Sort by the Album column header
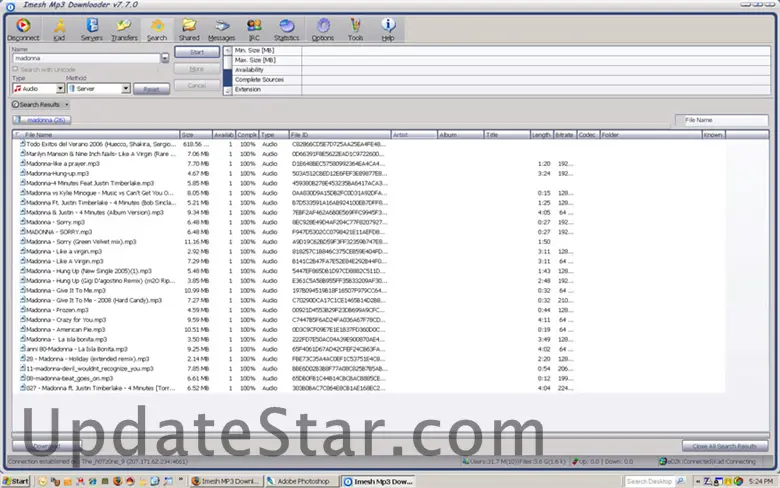The width and height of the screenshot is (780, 488). click(x=460, y=135)
